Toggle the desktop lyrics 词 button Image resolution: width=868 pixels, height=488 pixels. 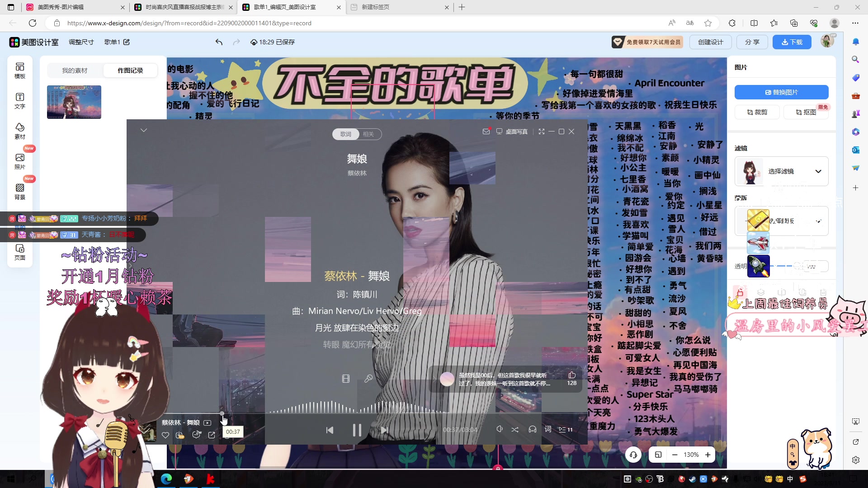[x=548, y=429]
